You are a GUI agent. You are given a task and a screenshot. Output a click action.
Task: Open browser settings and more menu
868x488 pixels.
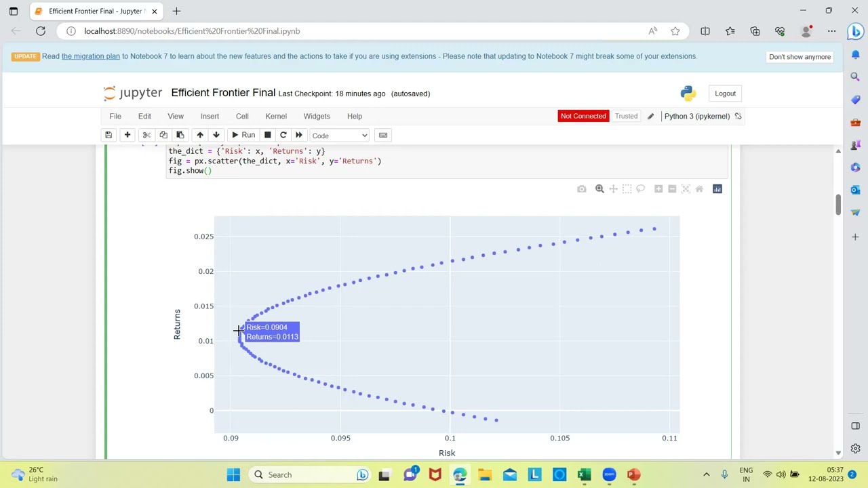pos(831,30)
